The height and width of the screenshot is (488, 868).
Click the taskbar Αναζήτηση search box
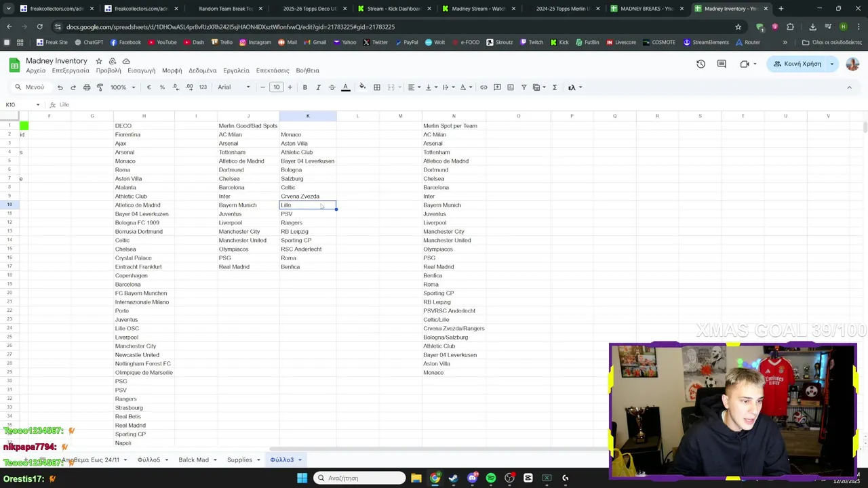pyautogui.click(x=359, y=479)
